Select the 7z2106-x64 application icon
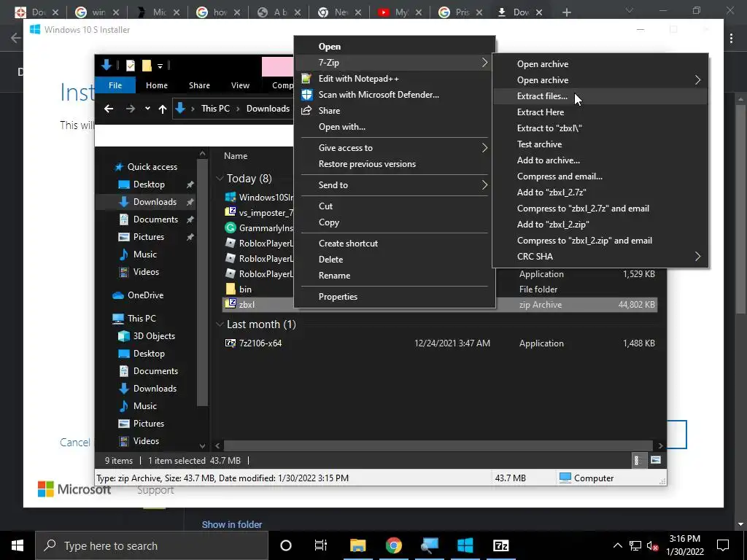 (x=231, y=343)
